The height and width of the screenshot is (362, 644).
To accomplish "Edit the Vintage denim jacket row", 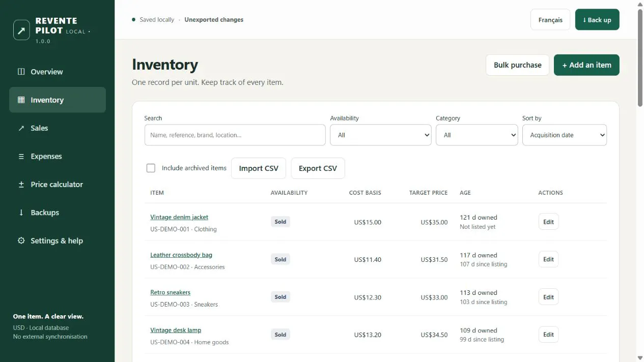I will (x=548, y=222).
